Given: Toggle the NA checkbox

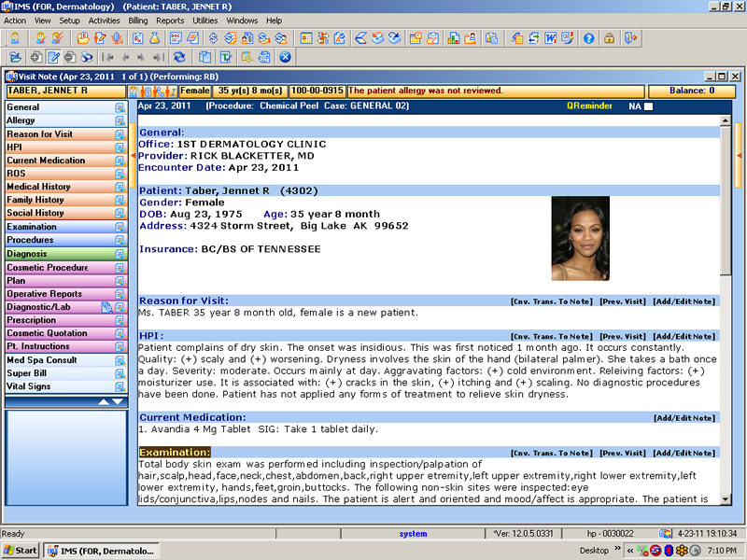Looking at the screenshot, I should tap(649, 106).
